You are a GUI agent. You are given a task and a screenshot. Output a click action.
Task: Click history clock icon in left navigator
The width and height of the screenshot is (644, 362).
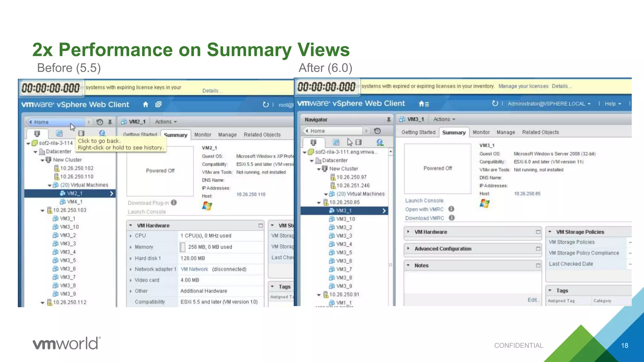tap(100, 122)
